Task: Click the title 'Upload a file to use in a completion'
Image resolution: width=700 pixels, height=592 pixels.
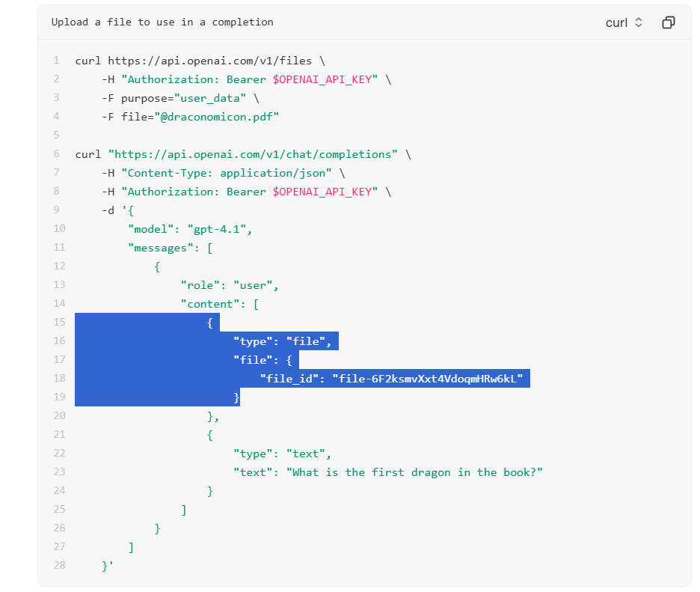Action: (x=162, y=22)
